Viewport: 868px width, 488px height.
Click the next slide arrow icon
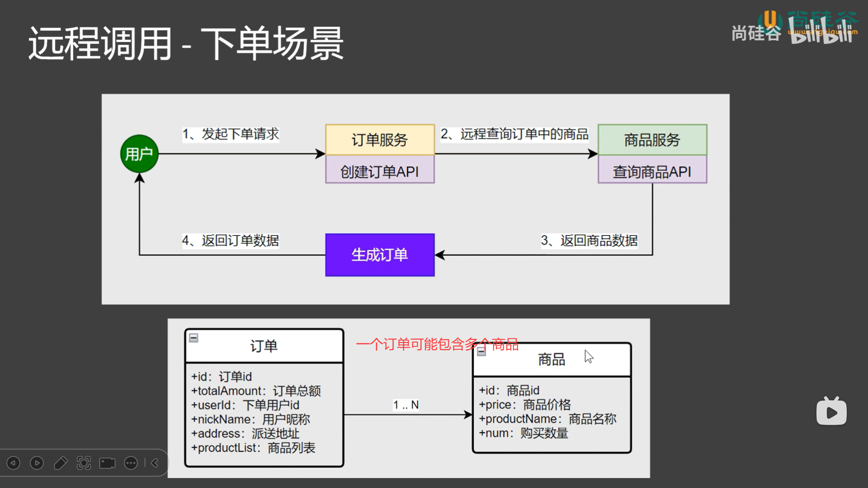point(37,463)
